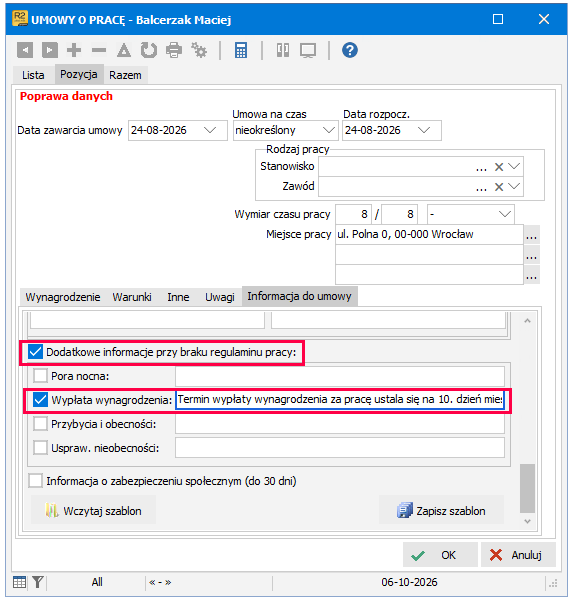This screenshot has height=608, width=575.
Task: Open Inne tab
Action: tap(178, 297)
